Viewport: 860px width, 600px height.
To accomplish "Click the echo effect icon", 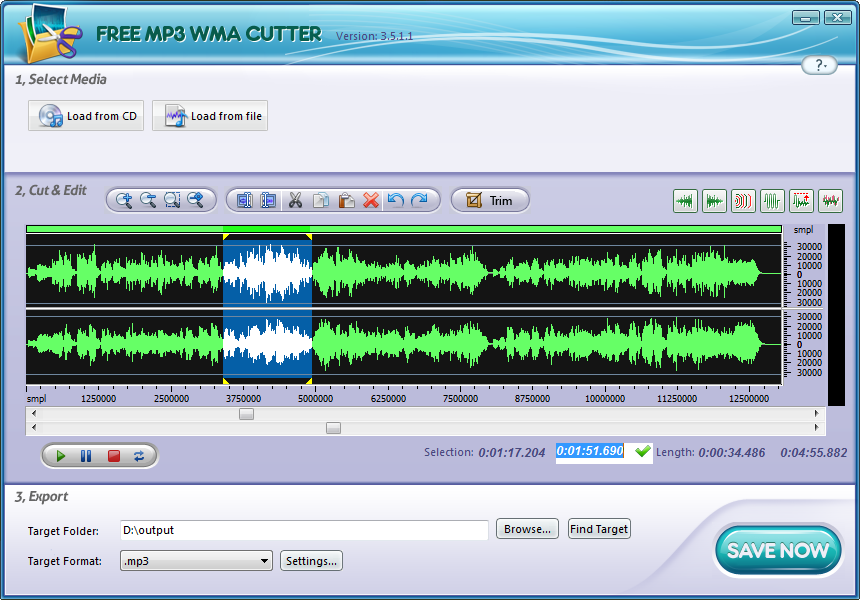I will (743, 201).
